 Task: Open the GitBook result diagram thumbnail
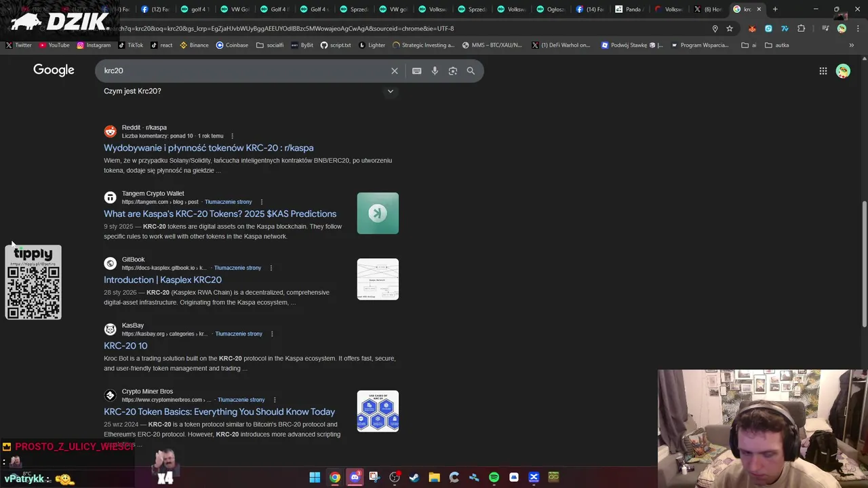(378, 279)
